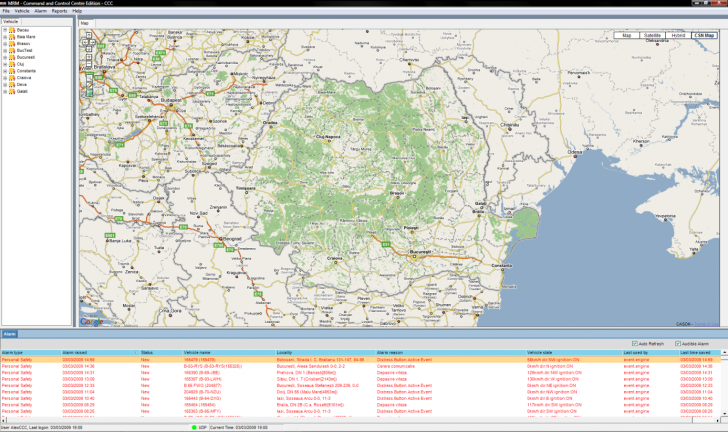This screenshot has width=728, height=432.
Task: Click the Baia Mare folder vehicle icon
Action: coord(12,37)
